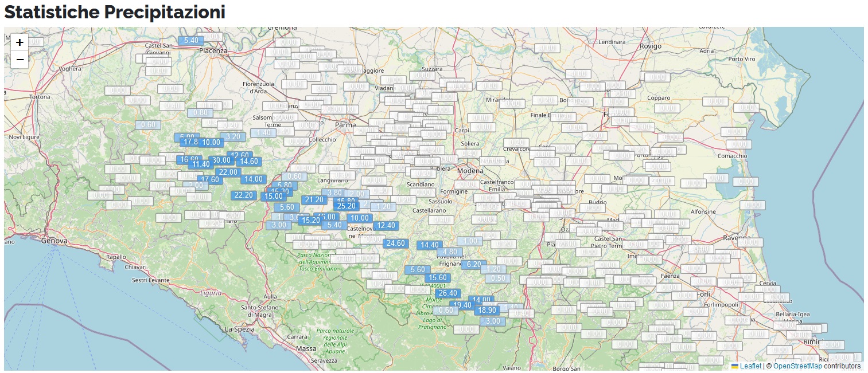Open the 1.40 marker near Collecchio

tap(263, 133)
